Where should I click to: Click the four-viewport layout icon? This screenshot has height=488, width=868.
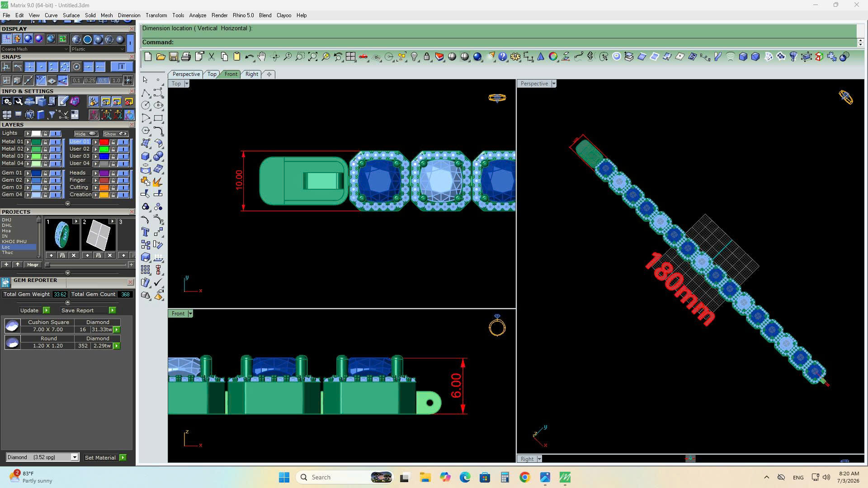pyautogui.click(x=350, y=56)
